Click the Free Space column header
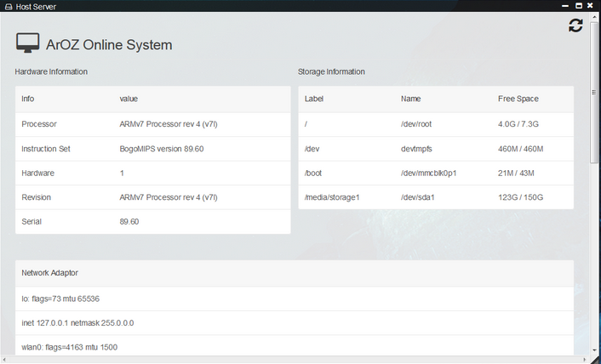 coord(518,99)
